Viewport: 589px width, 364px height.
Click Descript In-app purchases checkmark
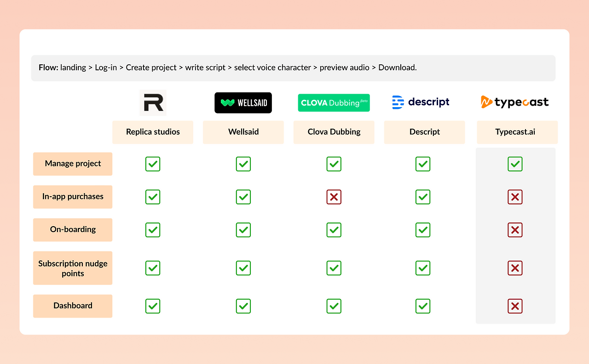(423, 197)
